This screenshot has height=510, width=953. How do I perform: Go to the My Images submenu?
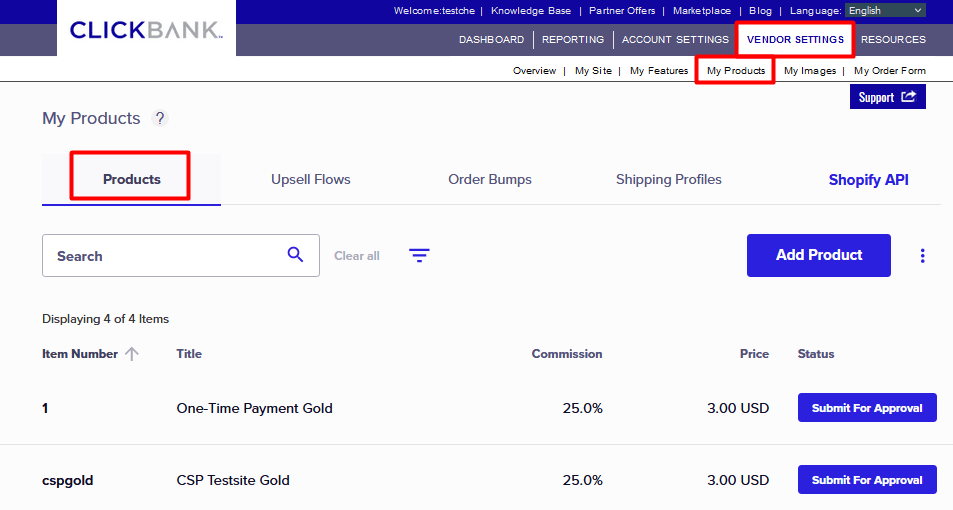(809, 71)
